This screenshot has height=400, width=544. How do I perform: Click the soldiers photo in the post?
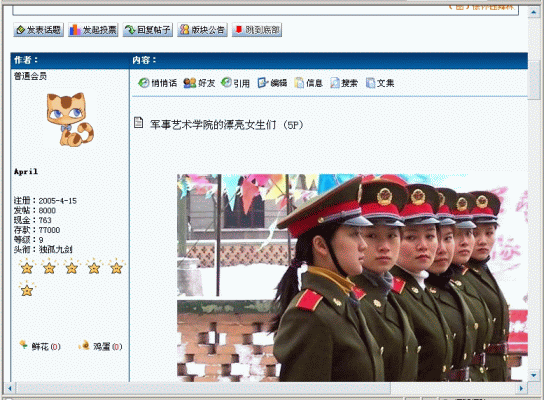coord(352,278)
